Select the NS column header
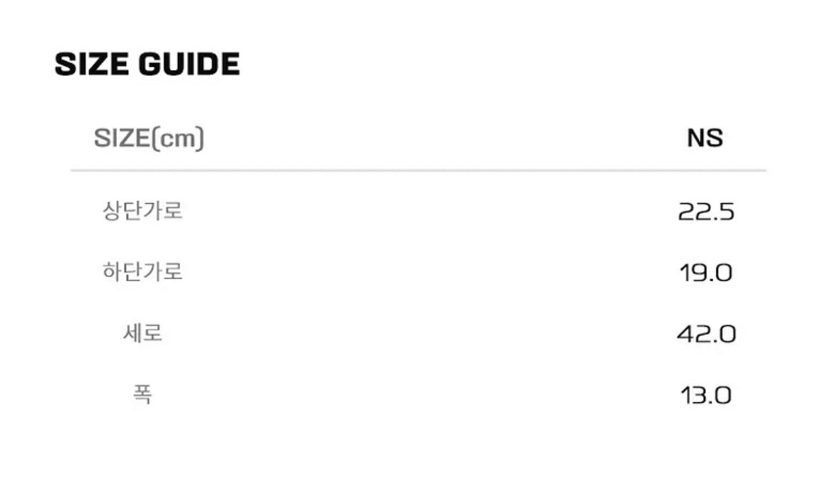Screen dimensions: 835x504 [x=705, y=138]
